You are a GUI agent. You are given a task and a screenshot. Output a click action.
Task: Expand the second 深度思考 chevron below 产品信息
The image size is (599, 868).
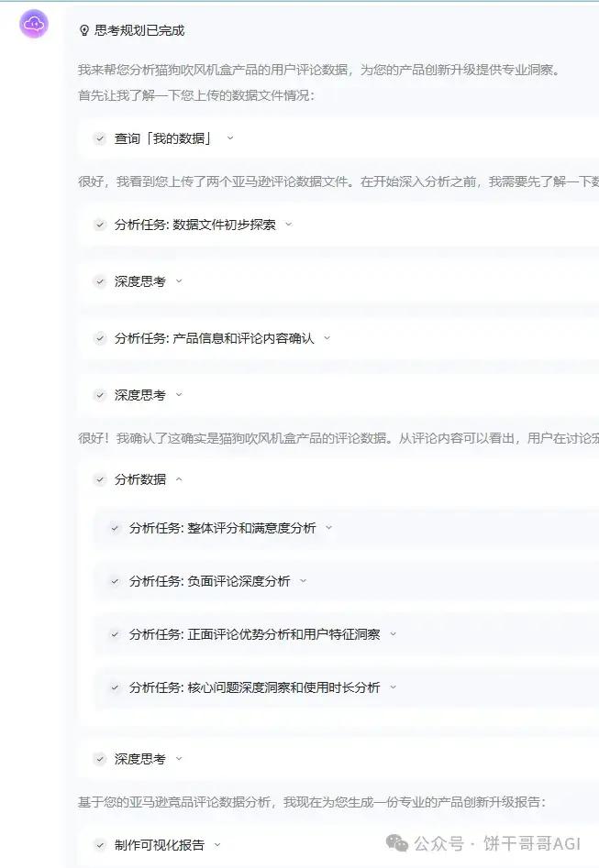[179, 395]
